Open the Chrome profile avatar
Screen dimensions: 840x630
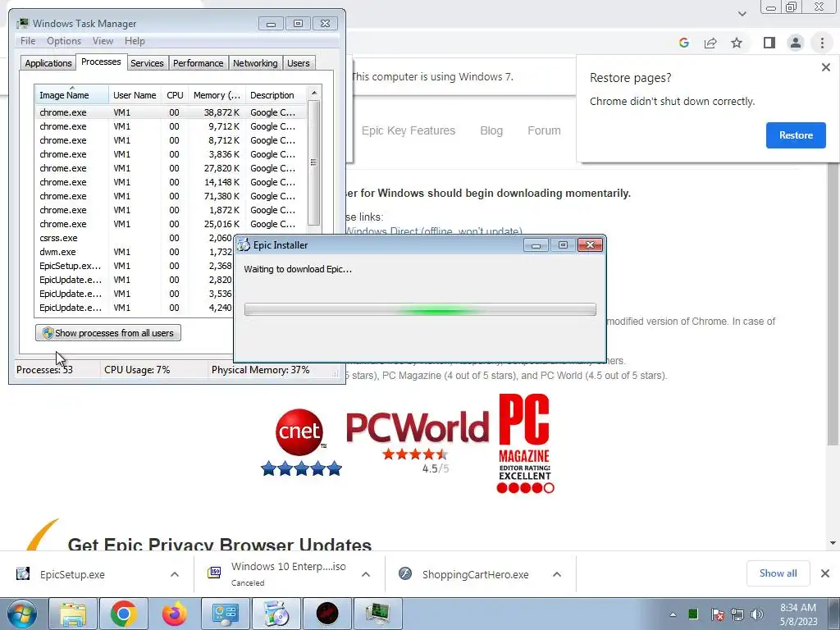796,43
